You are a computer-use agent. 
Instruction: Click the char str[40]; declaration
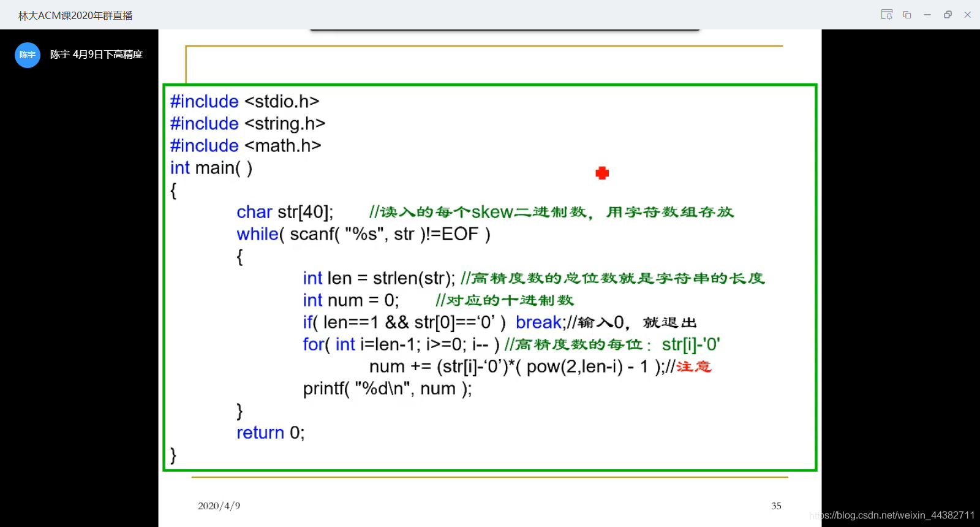285,212
